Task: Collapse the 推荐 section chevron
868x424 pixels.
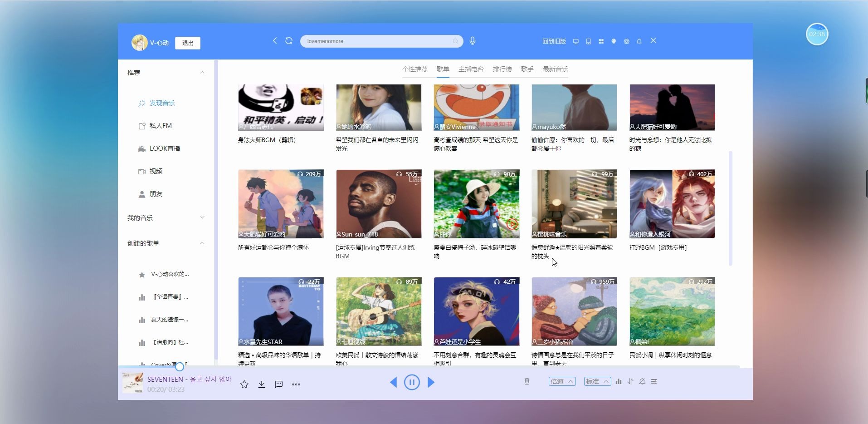Action: coord(202,73)
